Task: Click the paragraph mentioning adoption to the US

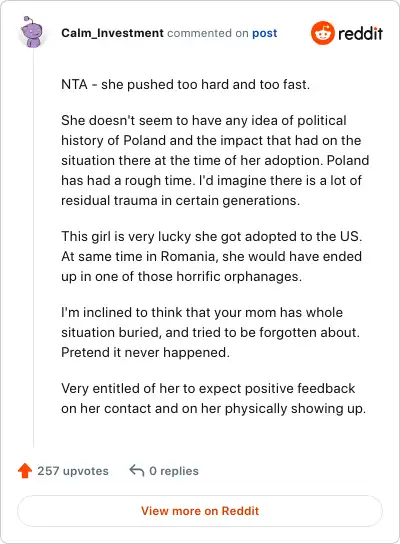Action: (212, 256)
